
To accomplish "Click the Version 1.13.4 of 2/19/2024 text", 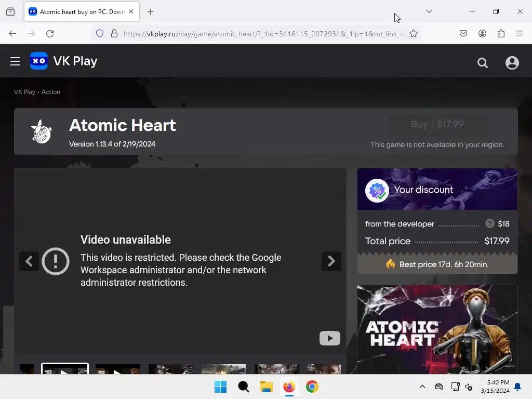I will tap(112, 144).
